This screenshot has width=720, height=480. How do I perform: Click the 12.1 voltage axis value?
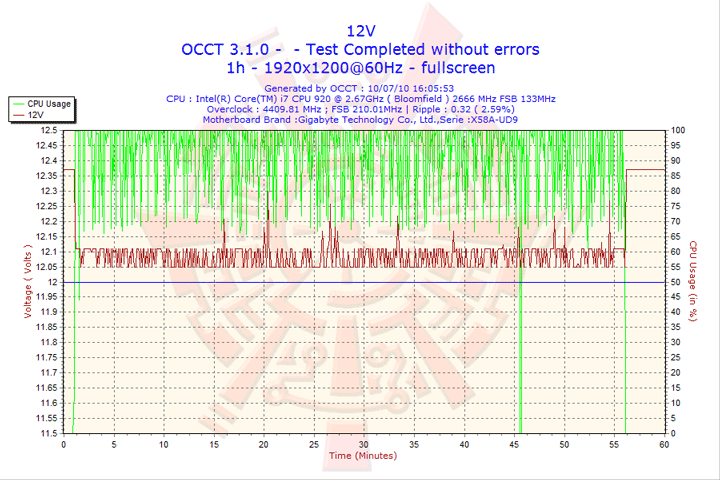(x=49, y=252)
